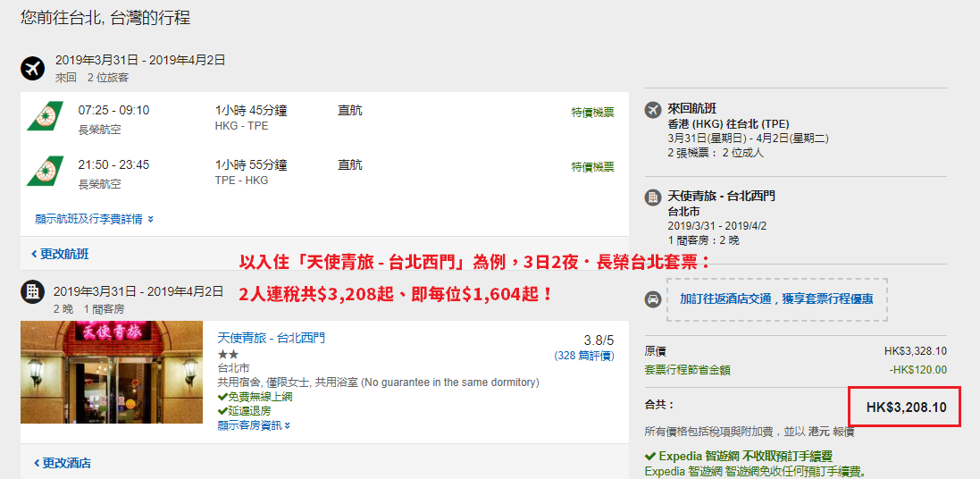
Task: Click 特價機票 label on HKG - TPE flight
Action: click(x=592, y=113)
